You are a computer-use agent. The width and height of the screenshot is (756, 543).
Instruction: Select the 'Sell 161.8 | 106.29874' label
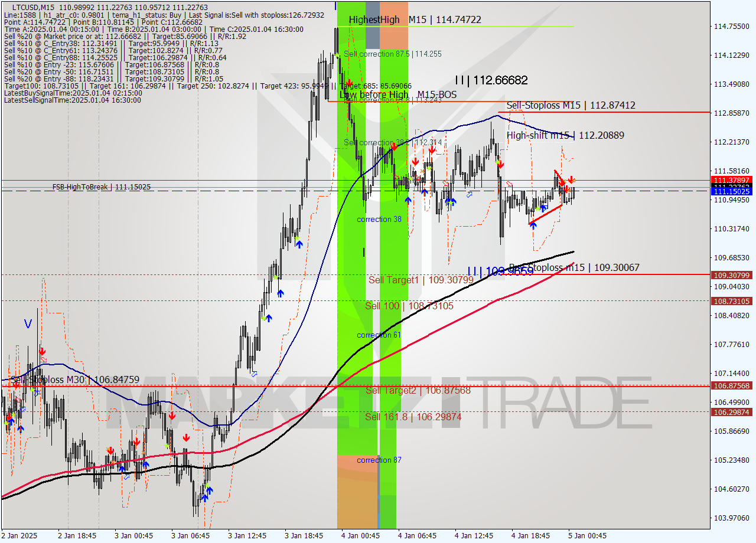pyautogui.click(x=413, y=417)
